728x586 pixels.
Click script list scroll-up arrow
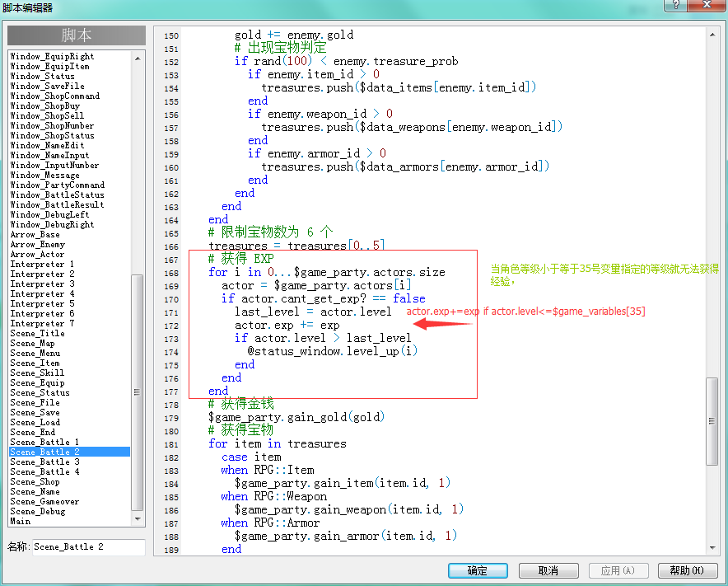coord(138,58)
